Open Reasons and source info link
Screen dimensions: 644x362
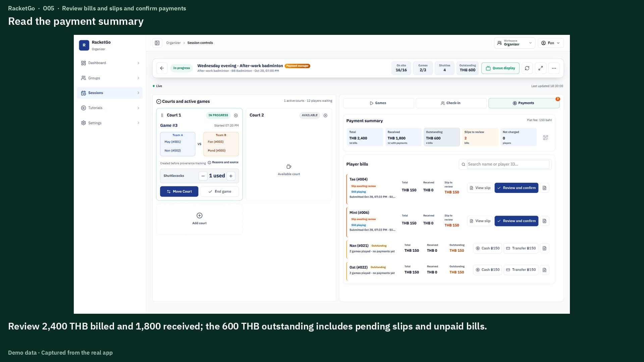pyautogui.click(x=223, y=163)
